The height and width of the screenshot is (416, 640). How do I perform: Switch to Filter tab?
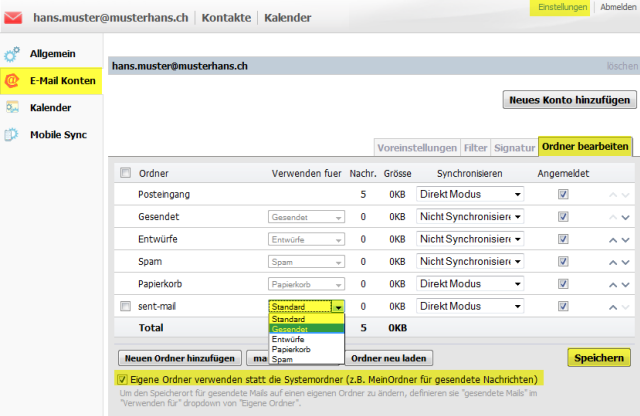tap(475, 148)
